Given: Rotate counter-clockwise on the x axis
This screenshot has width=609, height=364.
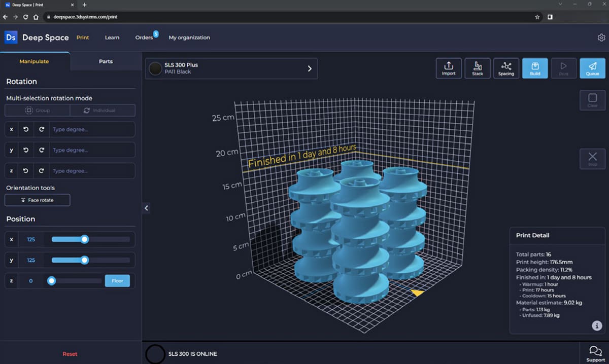Looking at the screenshot, I should click(26, 129).
